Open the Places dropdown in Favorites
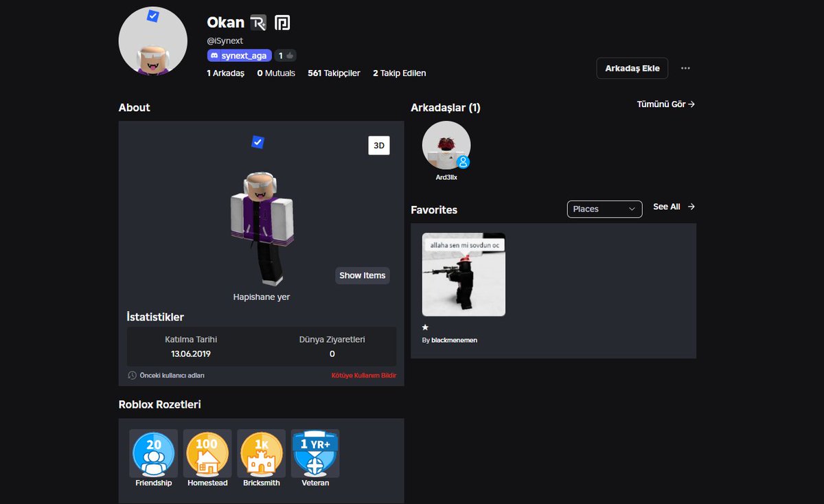Viewport: 824px width, 504px height. (x=604, y=209)
